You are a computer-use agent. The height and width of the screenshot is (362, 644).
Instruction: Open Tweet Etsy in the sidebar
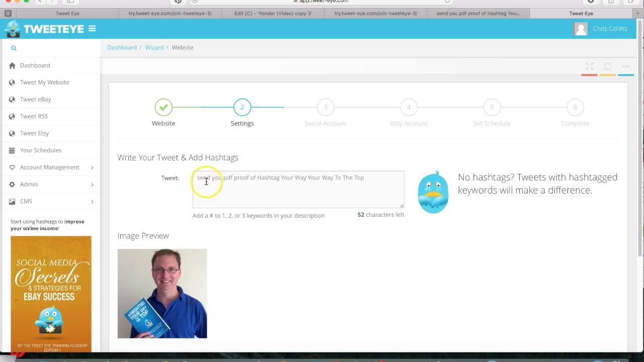click(51, 133)
